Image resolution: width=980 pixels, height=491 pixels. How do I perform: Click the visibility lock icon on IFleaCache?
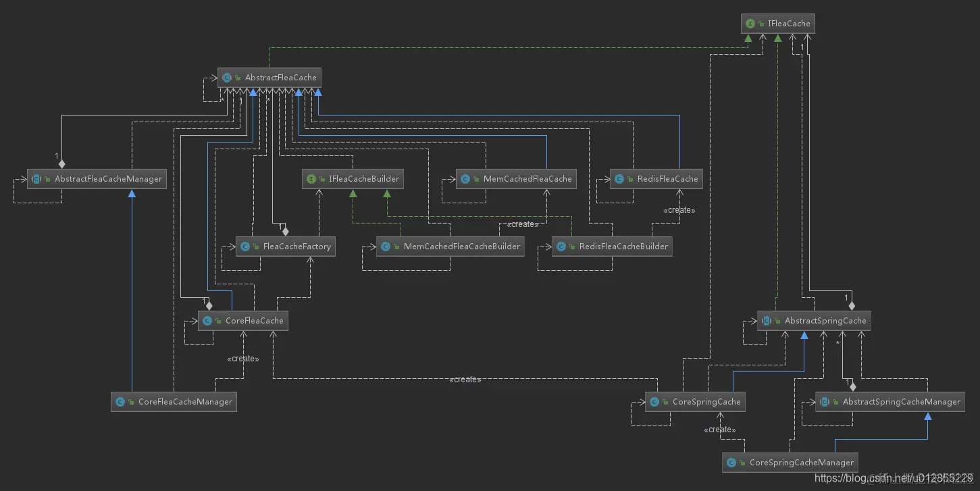(761, 24)
